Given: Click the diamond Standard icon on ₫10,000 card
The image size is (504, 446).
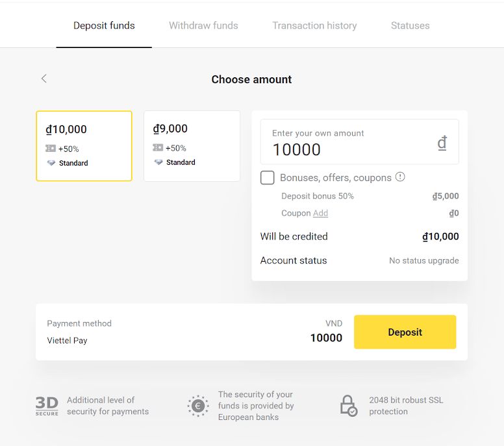Looking at the screenshot, I should click(x=51, y=163).
